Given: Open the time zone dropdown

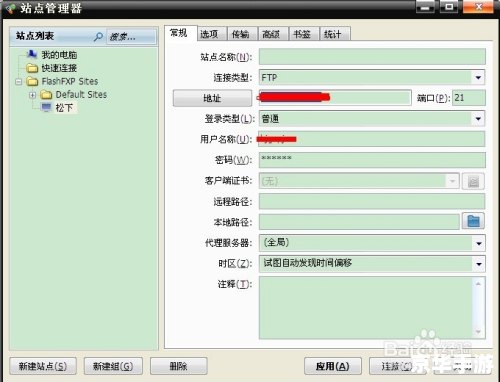Looking at the screenshot, I should [x=479, y=264].
